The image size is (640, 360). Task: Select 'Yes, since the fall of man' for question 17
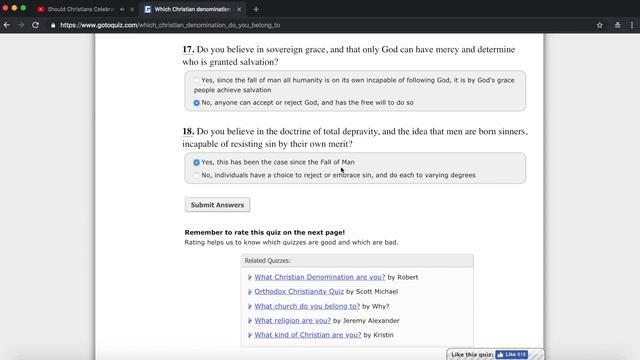(197, 80)
